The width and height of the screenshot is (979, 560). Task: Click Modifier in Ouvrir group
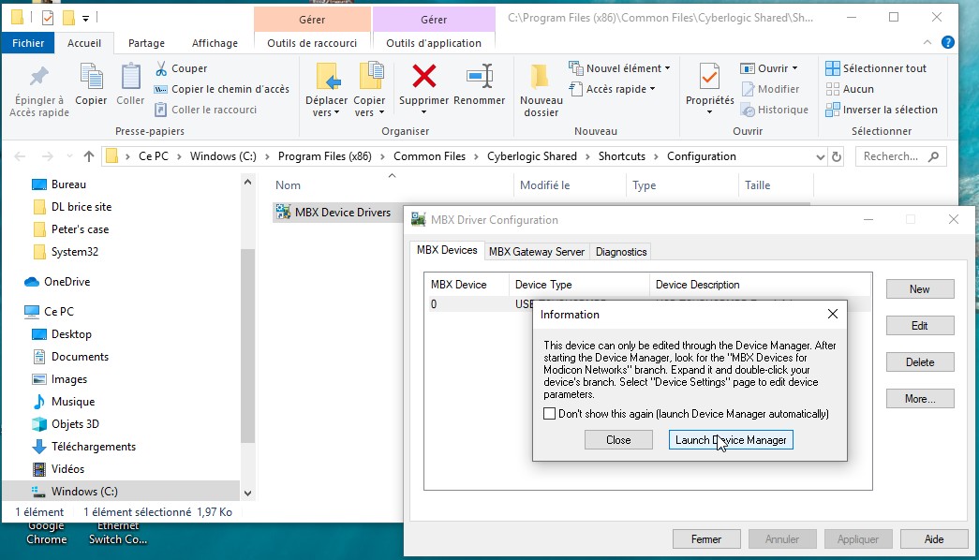coord(770,89)
